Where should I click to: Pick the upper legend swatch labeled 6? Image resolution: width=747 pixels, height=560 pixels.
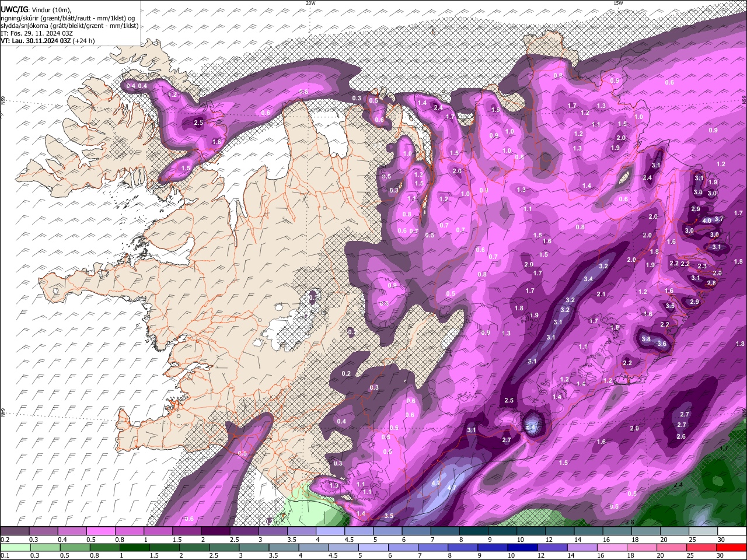pyautogui.click(x=416, y=531)
